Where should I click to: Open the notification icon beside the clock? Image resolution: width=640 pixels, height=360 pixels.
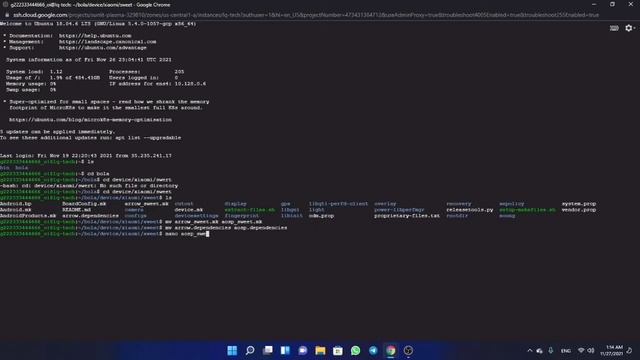(629, 350)
